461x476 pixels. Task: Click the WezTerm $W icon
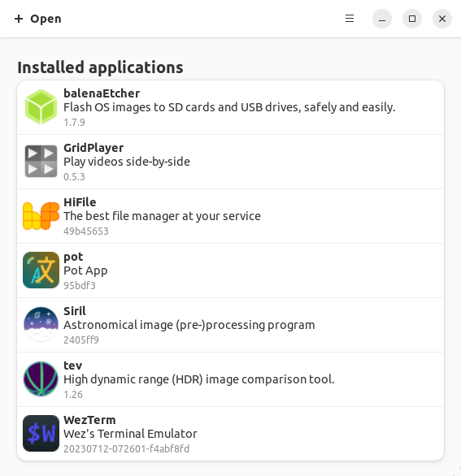click(x=41, y=434)
